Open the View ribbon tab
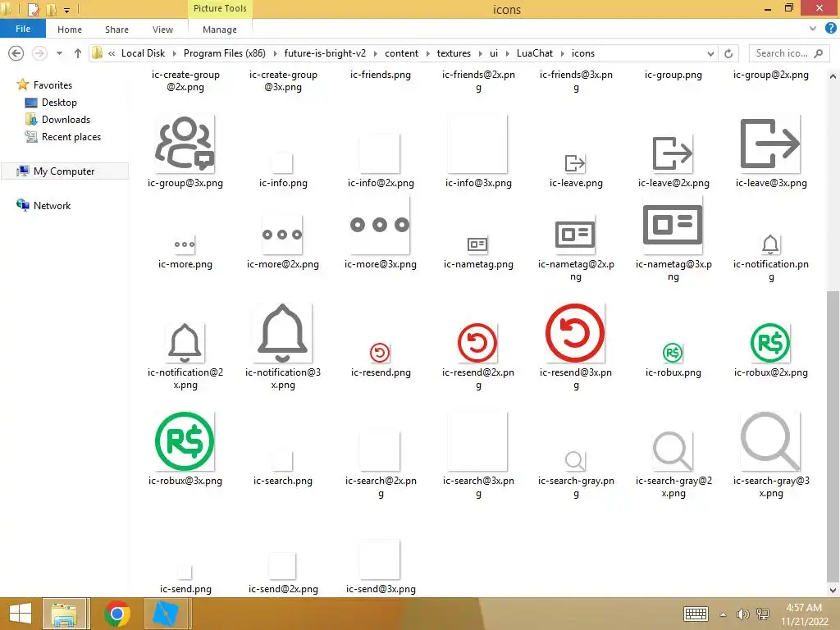 (162, 30)
